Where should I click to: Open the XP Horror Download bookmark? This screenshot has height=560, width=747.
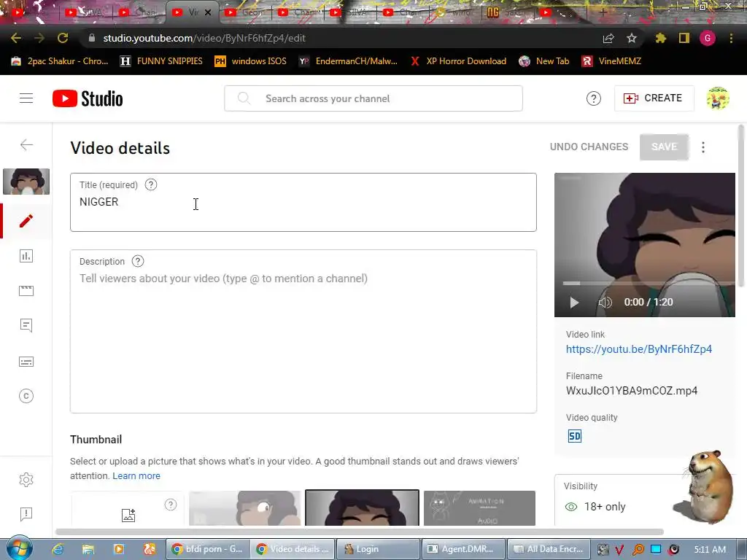(x=458, y=61)
